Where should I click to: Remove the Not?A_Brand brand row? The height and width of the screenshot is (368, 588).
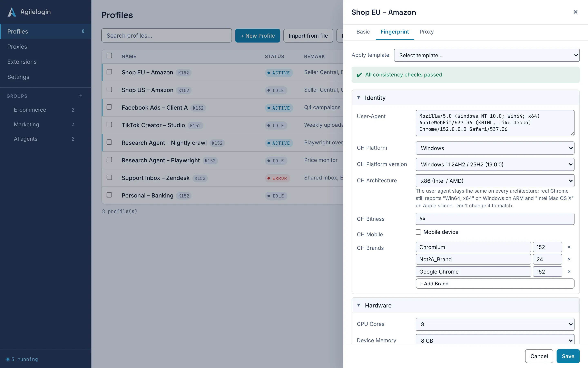[569, 259]
